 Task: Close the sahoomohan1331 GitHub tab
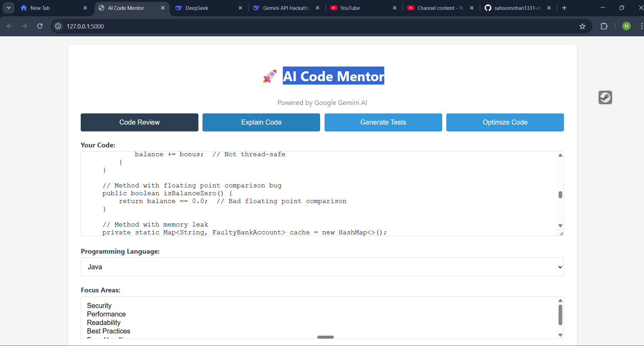click(549, 8)
